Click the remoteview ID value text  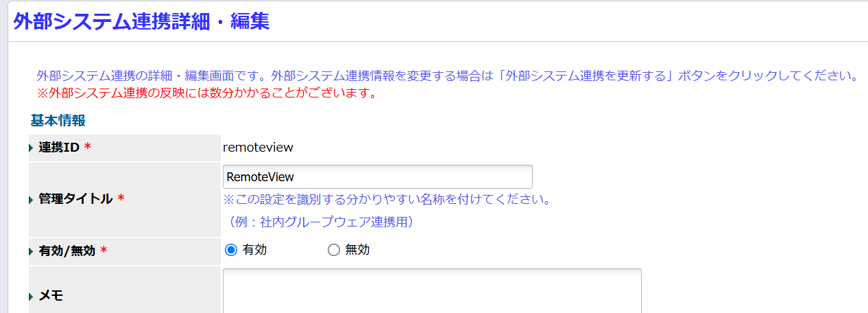pos(258,147)
